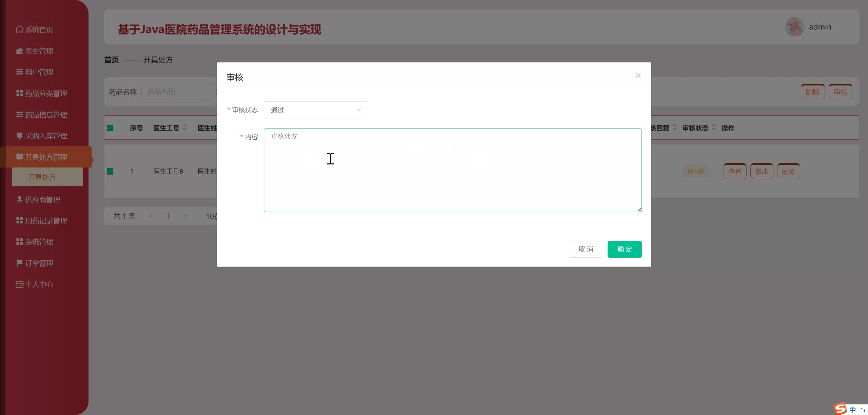Click the 医生管理 sidebar icon
Viewport: 868px width, 415px height.
19,51
